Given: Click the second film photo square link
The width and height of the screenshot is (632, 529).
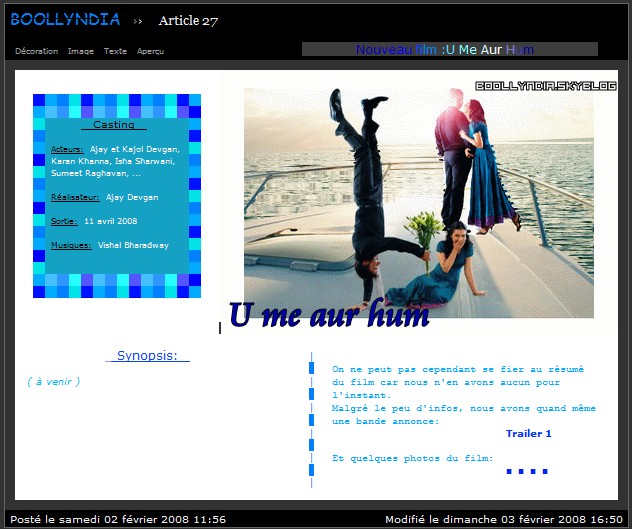Looking at the screenshot, I should (x=521, y=471).
